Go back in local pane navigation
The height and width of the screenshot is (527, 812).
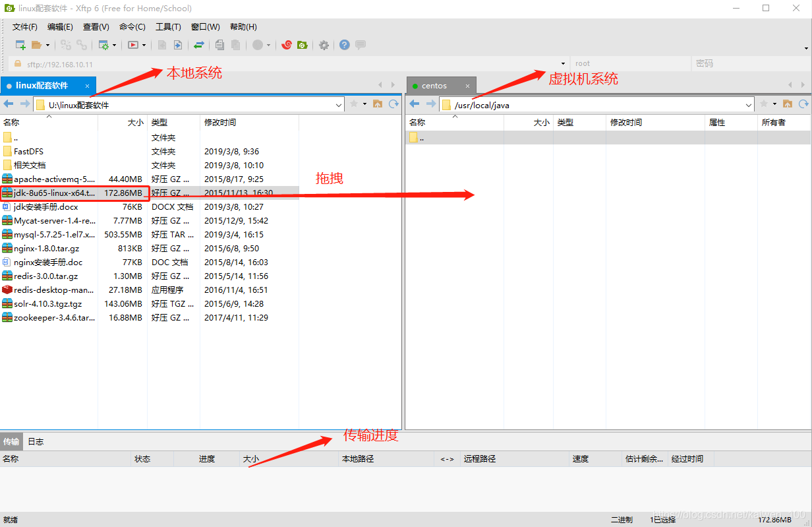tap(9, 104)
